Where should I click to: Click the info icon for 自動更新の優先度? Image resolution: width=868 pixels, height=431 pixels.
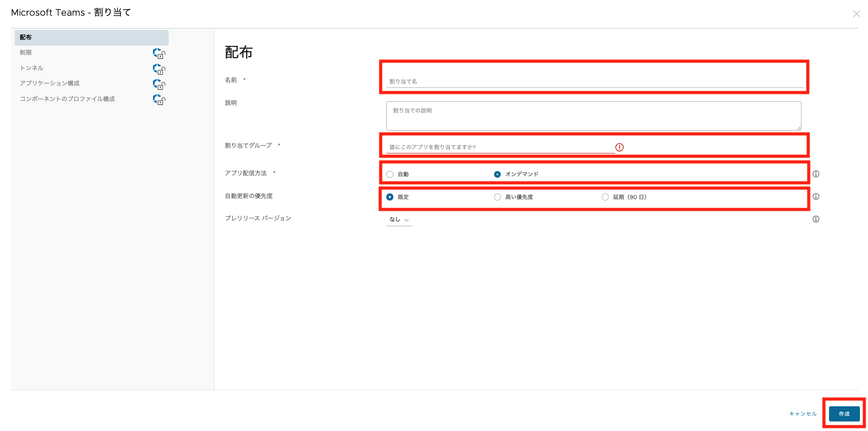816,196
